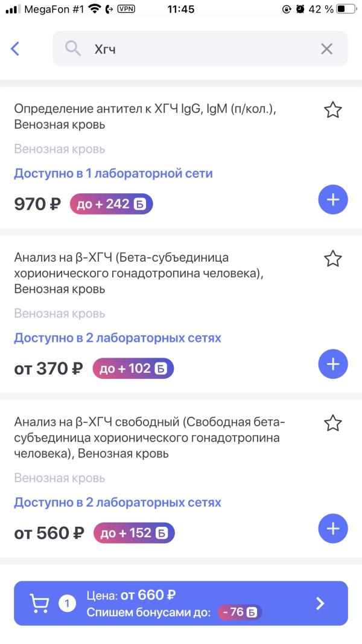
Task: Add the 970 ₽ antibody test to cart
Action: (333, 199)
